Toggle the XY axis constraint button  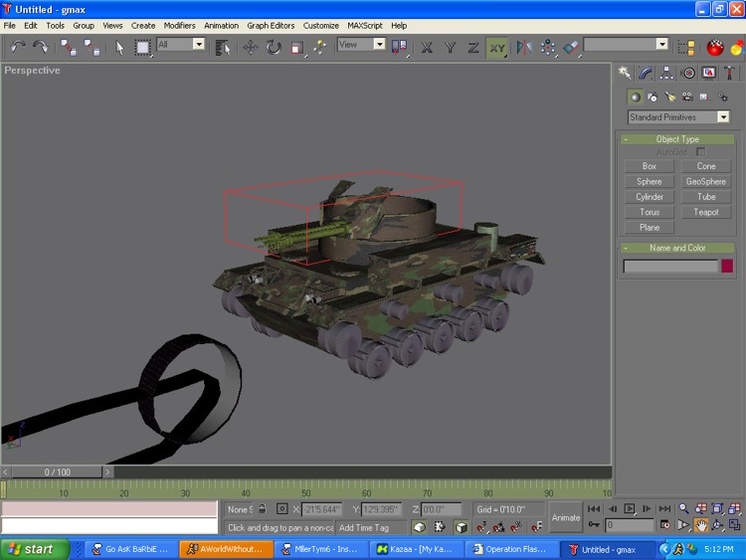pos(496,47)
